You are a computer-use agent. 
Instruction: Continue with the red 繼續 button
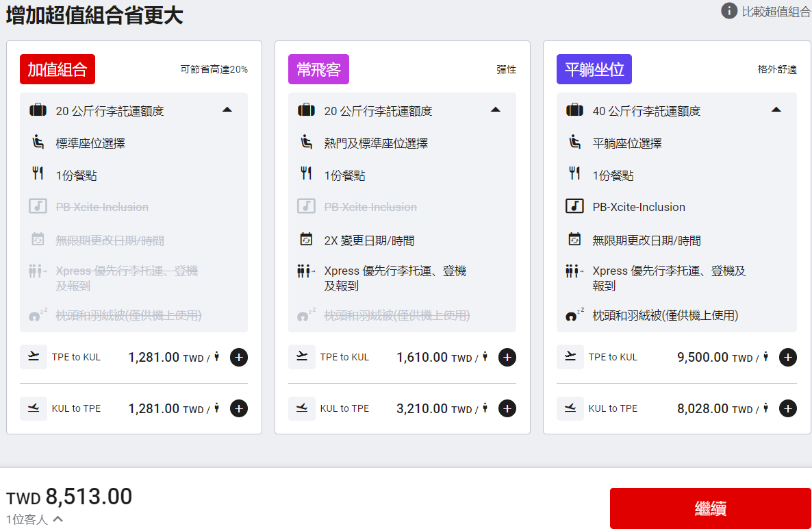click(710, 508)
